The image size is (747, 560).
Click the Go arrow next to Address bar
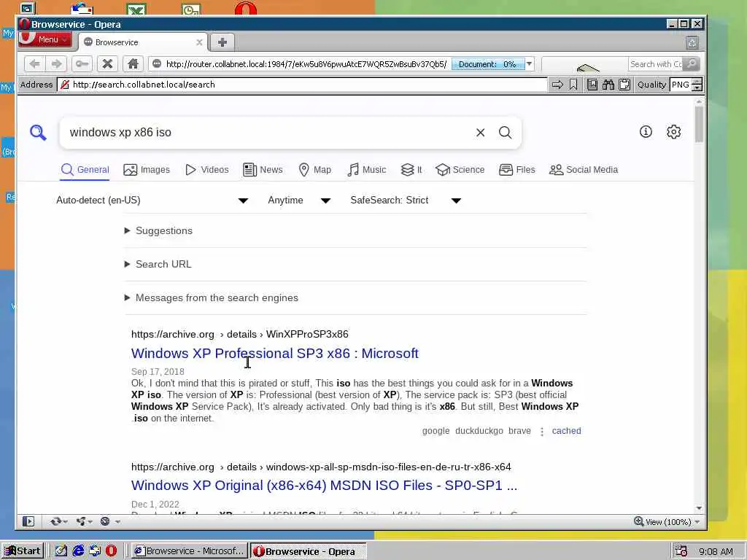point(557,85)
